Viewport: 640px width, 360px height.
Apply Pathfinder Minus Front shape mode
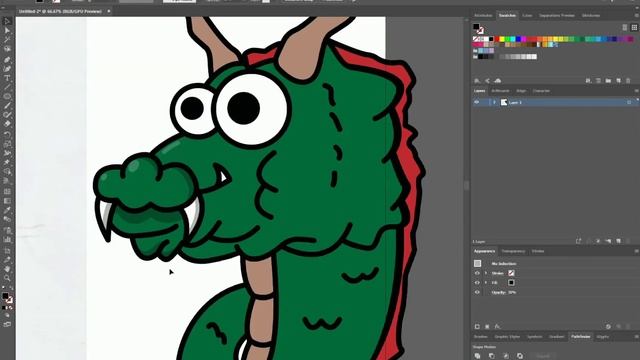coord(491,356)
